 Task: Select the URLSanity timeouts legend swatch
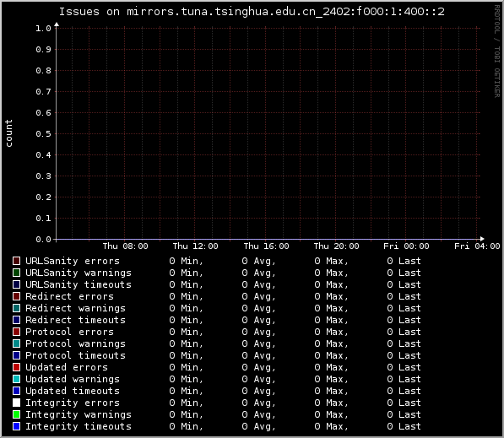(x=16, y=284)
